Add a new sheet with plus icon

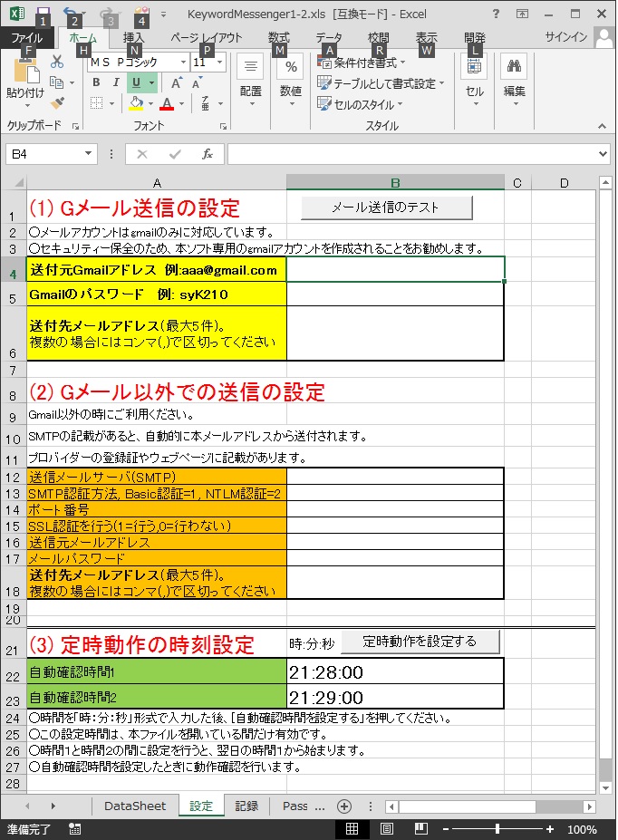[344, 806]
